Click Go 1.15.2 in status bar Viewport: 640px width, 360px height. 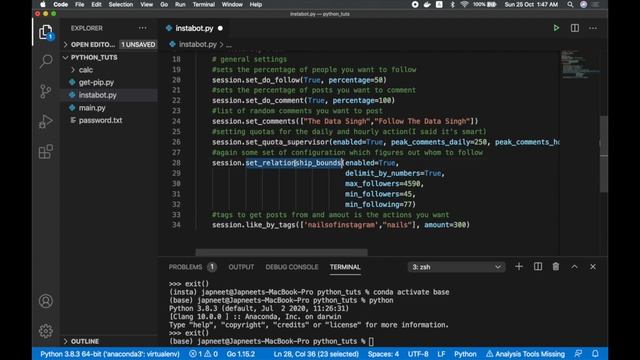[240, 354]
